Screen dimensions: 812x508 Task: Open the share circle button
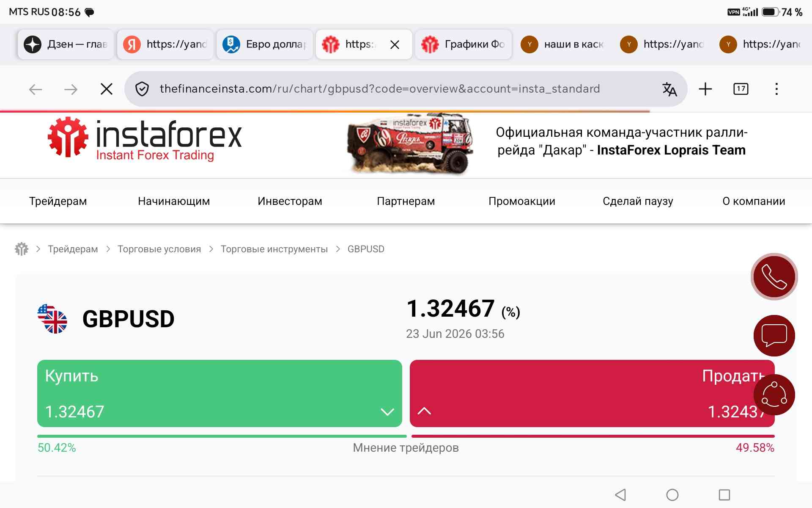point(774,395)
